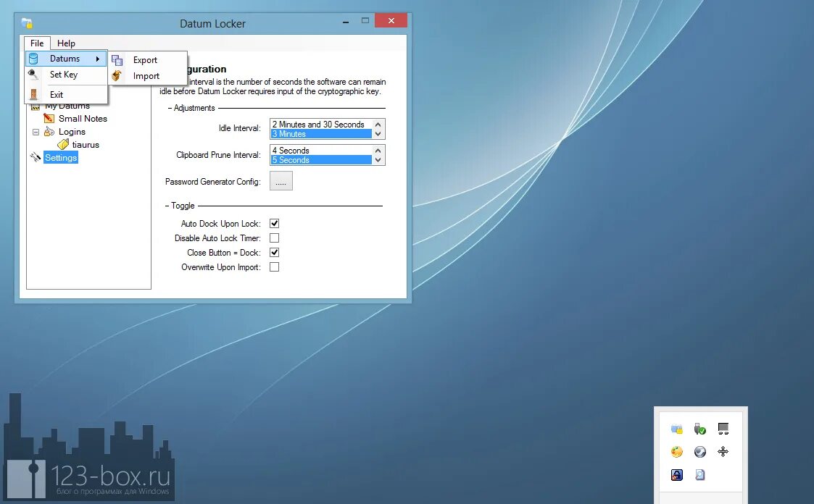Click the Exit door icon

point(33,94)
